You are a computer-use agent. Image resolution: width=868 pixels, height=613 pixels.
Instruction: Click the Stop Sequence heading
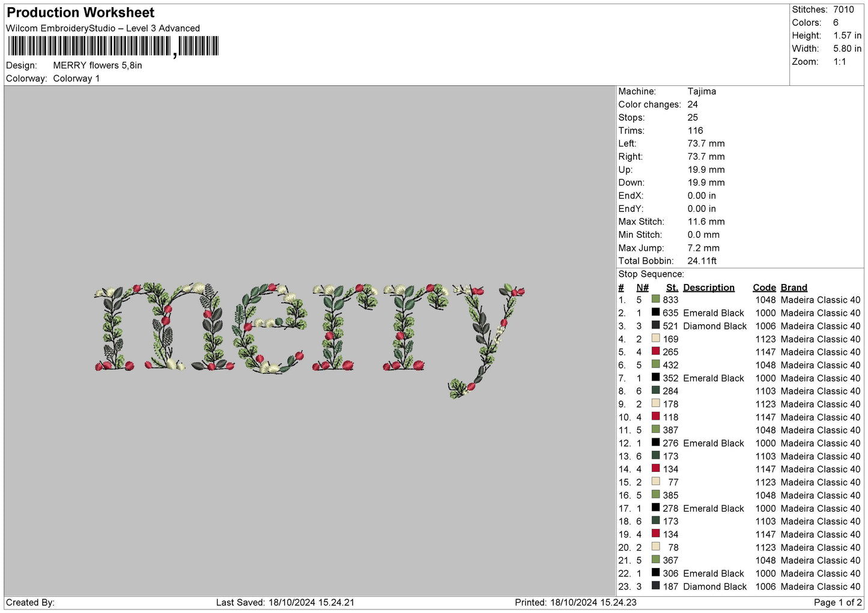[x=651, y=274]
